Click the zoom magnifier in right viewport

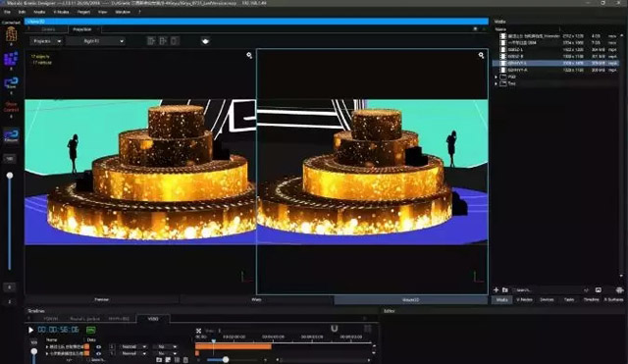481,55
